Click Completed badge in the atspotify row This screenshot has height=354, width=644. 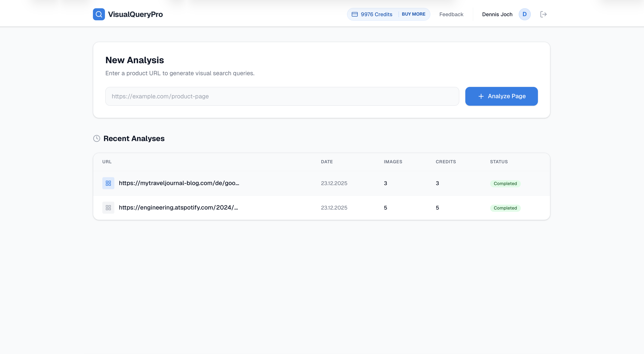click(505, 208)
